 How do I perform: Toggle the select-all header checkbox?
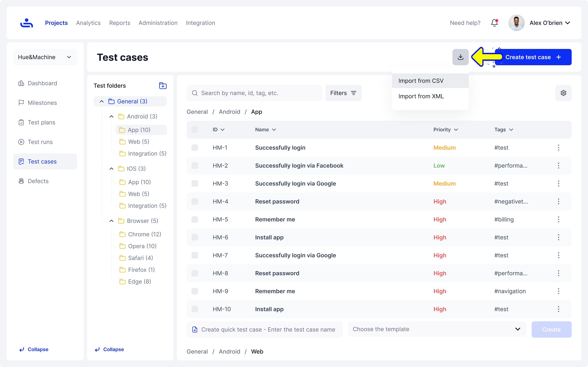point(195,130)
